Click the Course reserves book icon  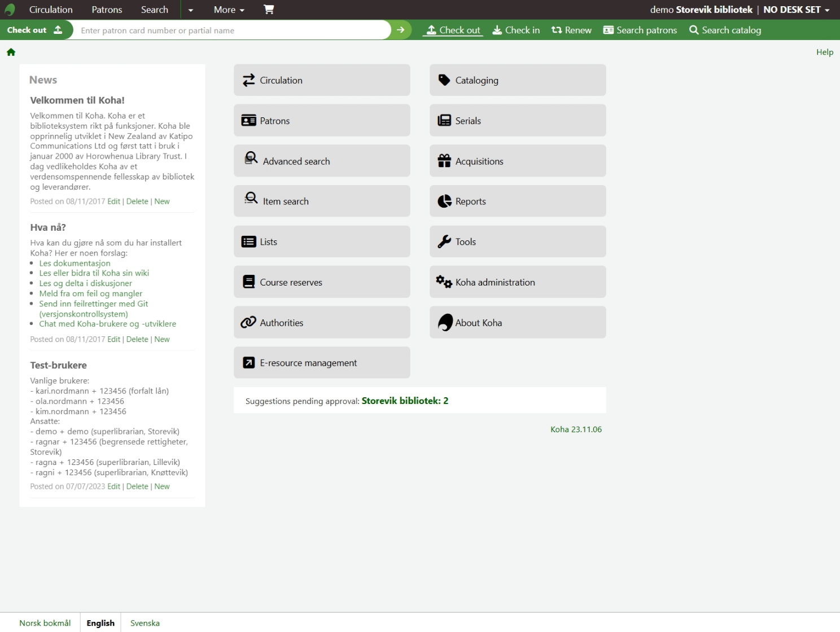point(249,282)
